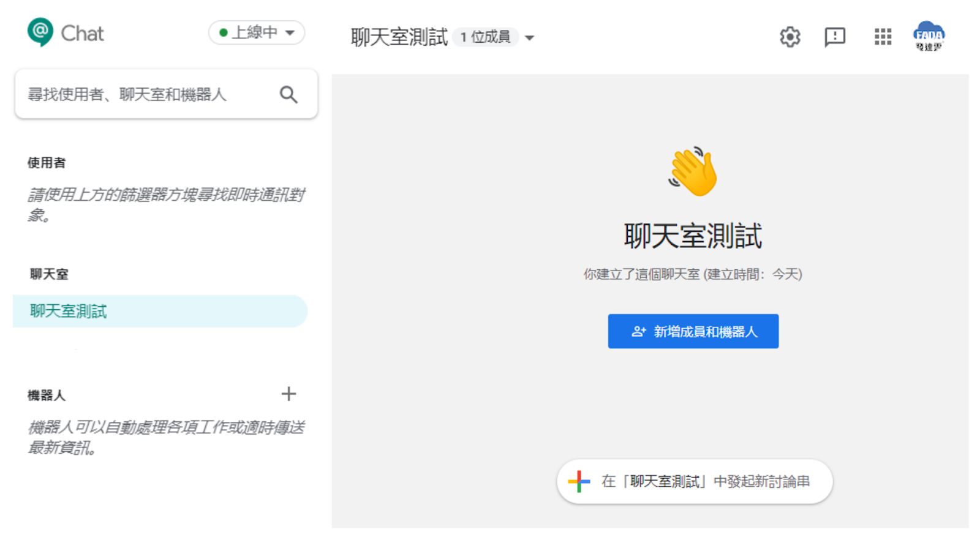Screen dimensions: 980x551
Task: Click the 聊天室測試 room title in header
Action: click(399, 37)
